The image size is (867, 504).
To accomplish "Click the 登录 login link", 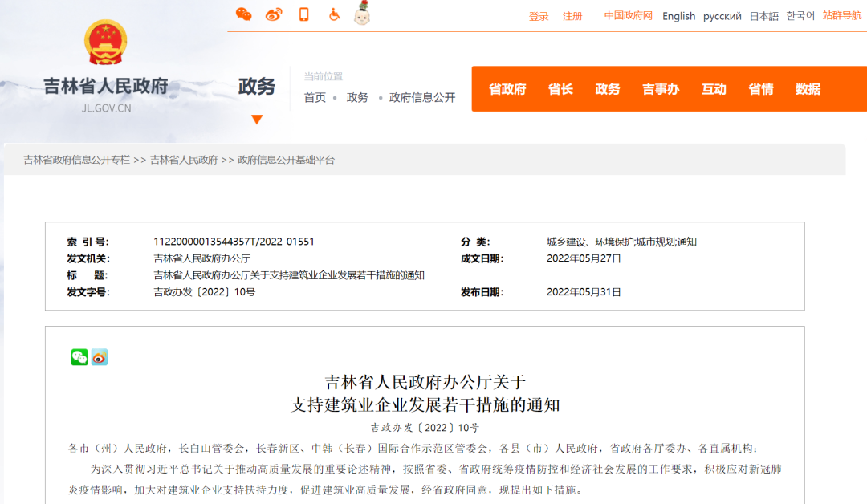I will tap(539, 16).
